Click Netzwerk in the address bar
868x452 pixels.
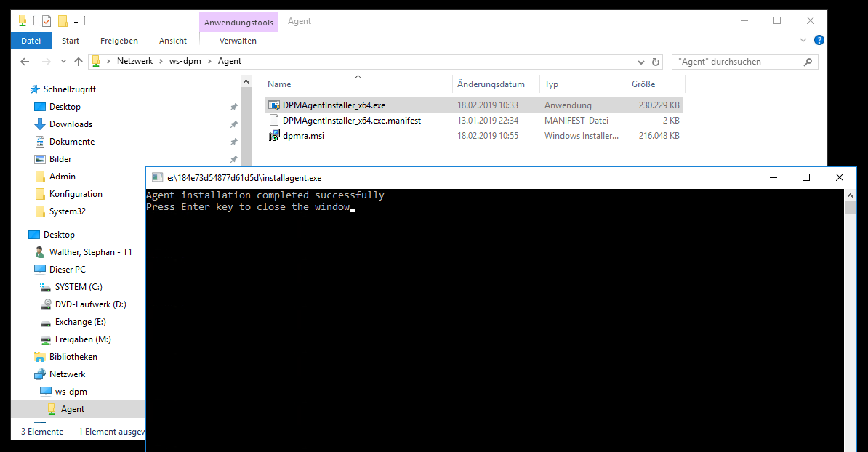(x=134, y=61)
